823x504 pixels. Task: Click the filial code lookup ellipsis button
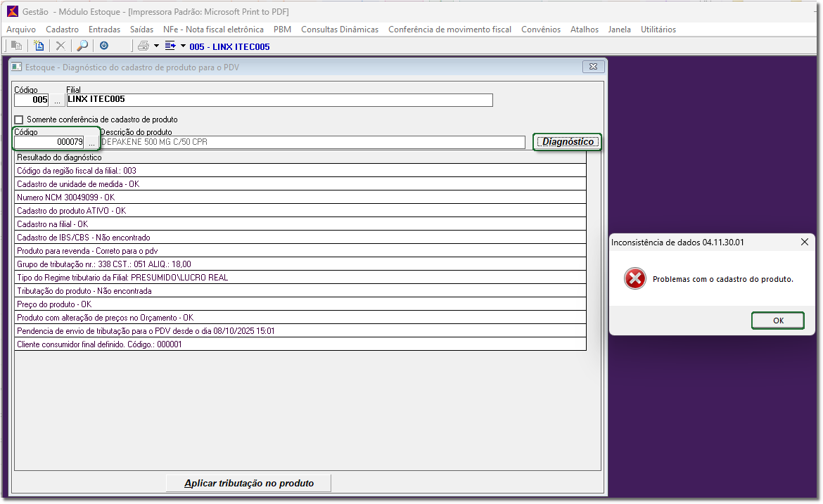pyautogui.click(x=57, y=101)
